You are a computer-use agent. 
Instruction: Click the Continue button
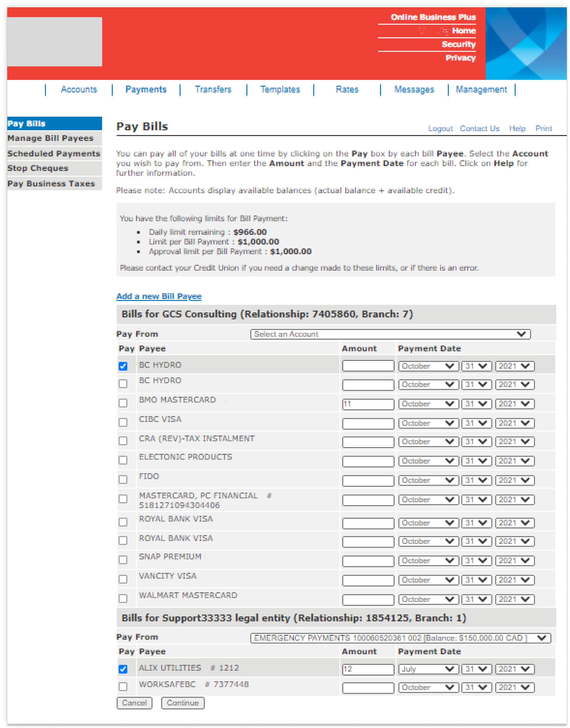(183, 703)
